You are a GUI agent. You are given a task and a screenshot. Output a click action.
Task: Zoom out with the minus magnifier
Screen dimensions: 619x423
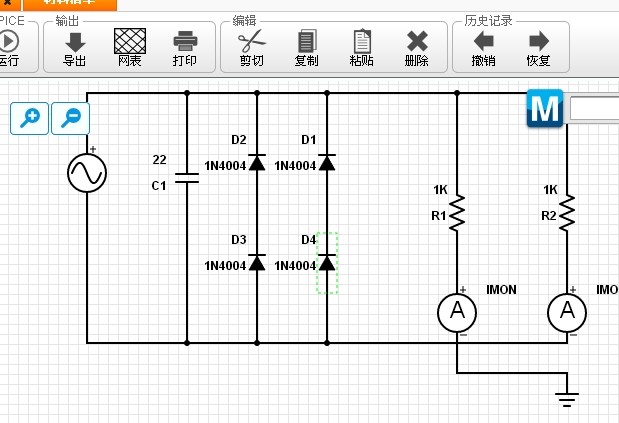tap(71, 118)
